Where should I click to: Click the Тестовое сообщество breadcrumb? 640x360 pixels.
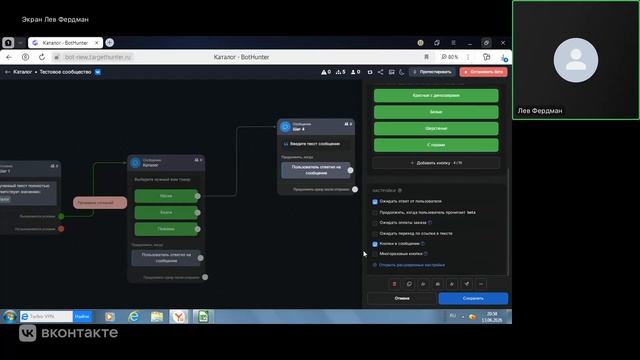[x=65, y=72]
